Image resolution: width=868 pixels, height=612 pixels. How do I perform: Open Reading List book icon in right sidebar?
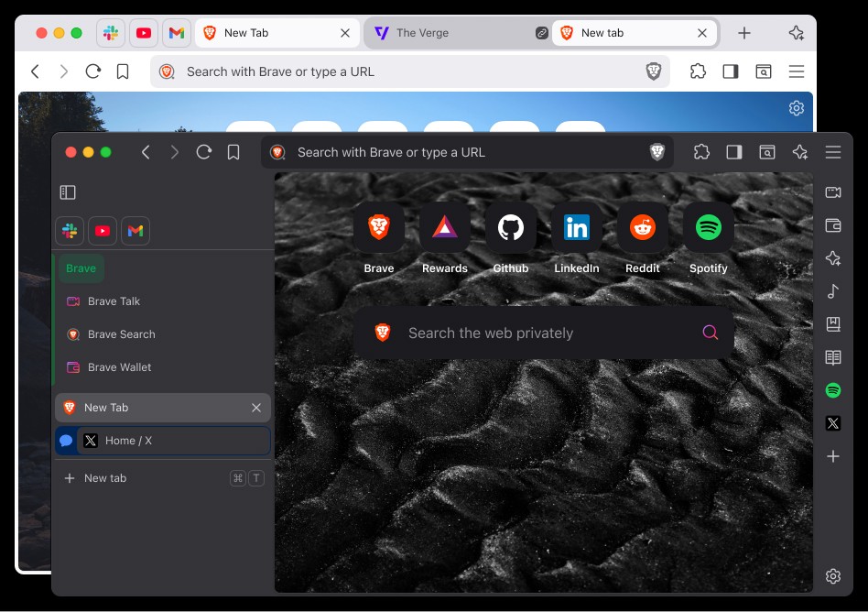point(832,358)
